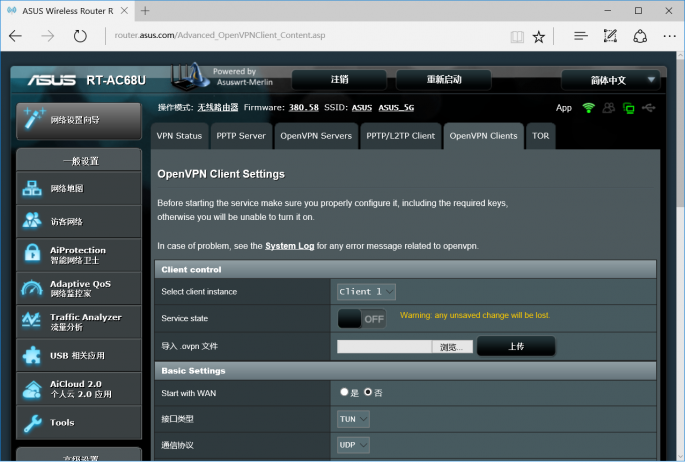Select 否 for Start with WAN
This screenshot has width=685, height=463.
(368, 392)
